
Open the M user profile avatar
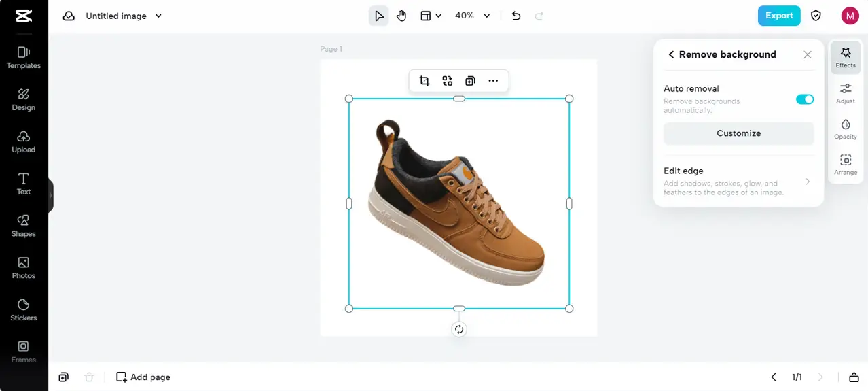pyautogui.click(x=850, y=16)
